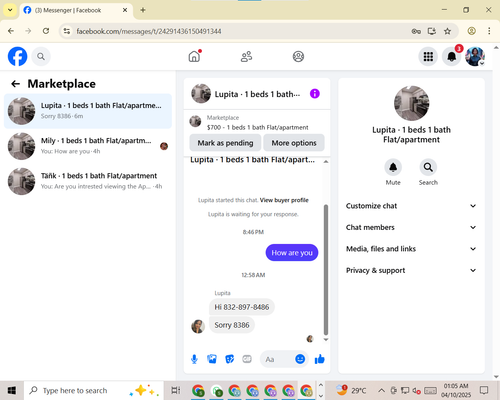Open the Windows notification center icon
Image resolution: width=500 pixels, height=400 pixels.
click(x=484, y=390)
